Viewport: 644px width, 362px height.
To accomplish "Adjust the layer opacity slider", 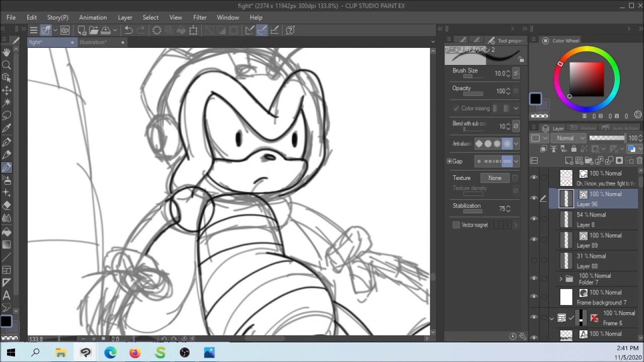I will click(x=607, y=138).
